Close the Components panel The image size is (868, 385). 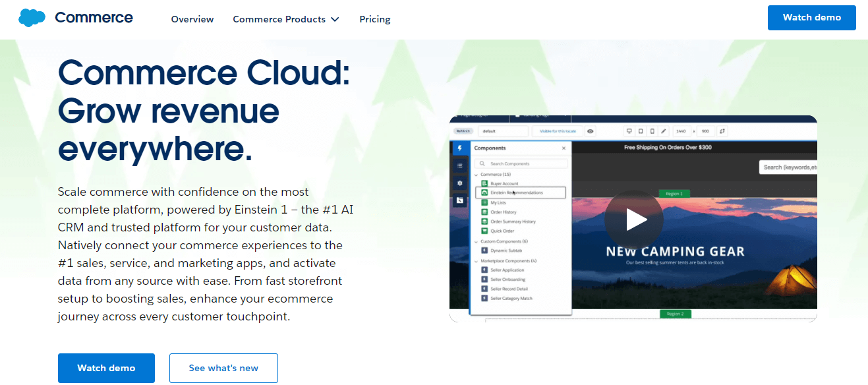564,148
